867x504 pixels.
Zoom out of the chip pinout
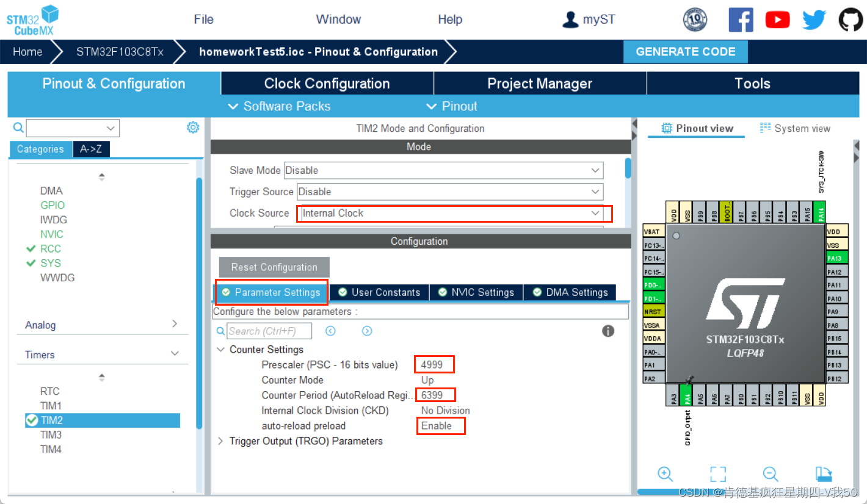coord(771,474)
